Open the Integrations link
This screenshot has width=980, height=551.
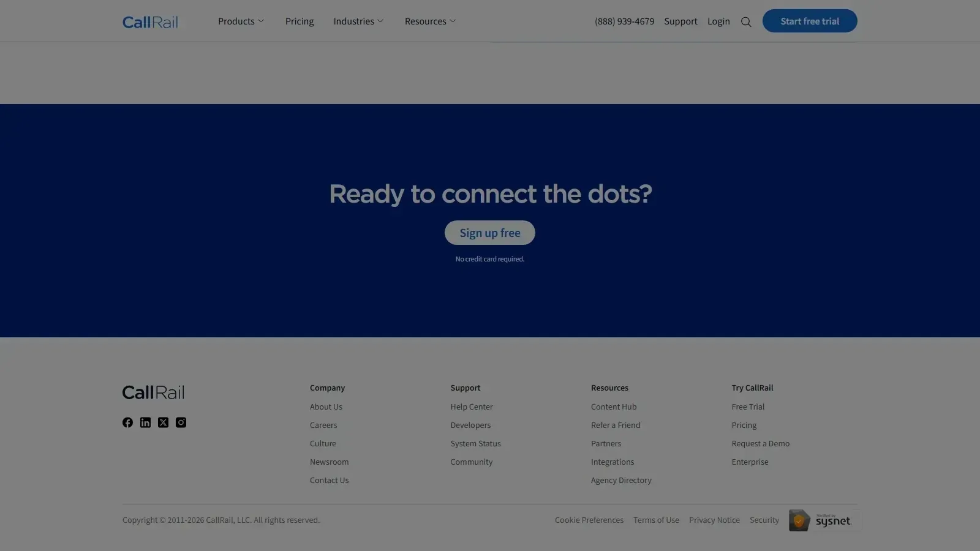point(612,462)
